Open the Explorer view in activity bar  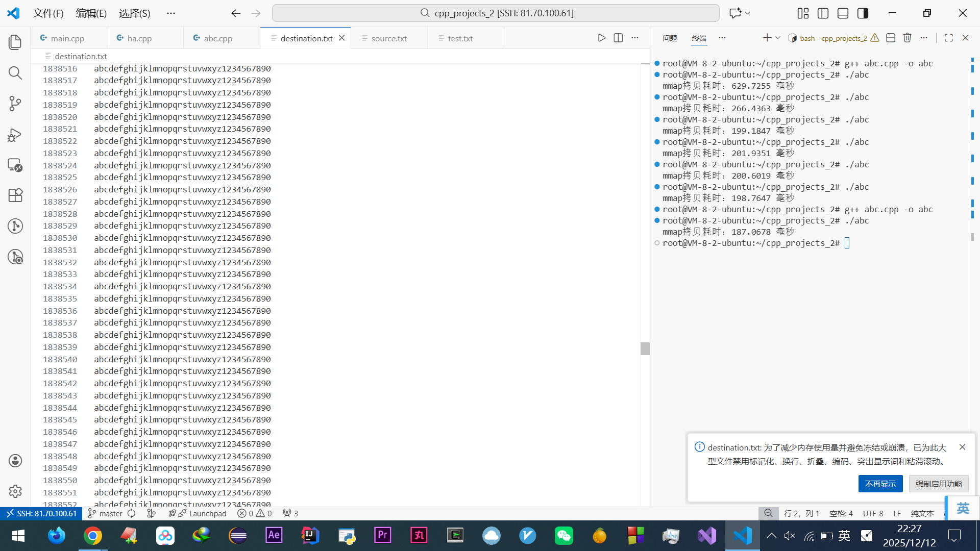pyautogui.click(x=15, y=42)
